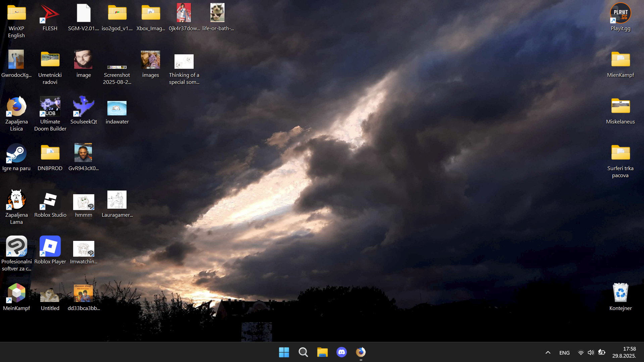This screenshot has height=362, width=644.
Task: Select the Roblox Player desktop icon
Action: pyautogui.click(x=50, y=247)
